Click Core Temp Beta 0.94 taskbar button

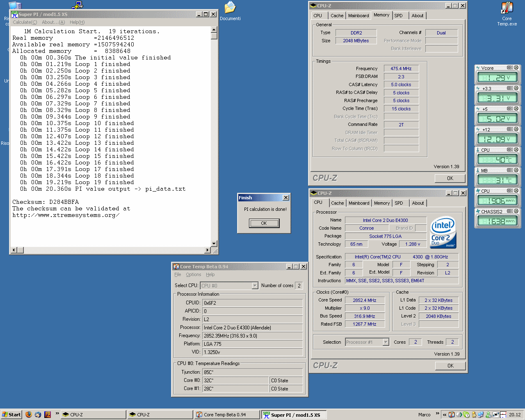click(x=227, y=415)
